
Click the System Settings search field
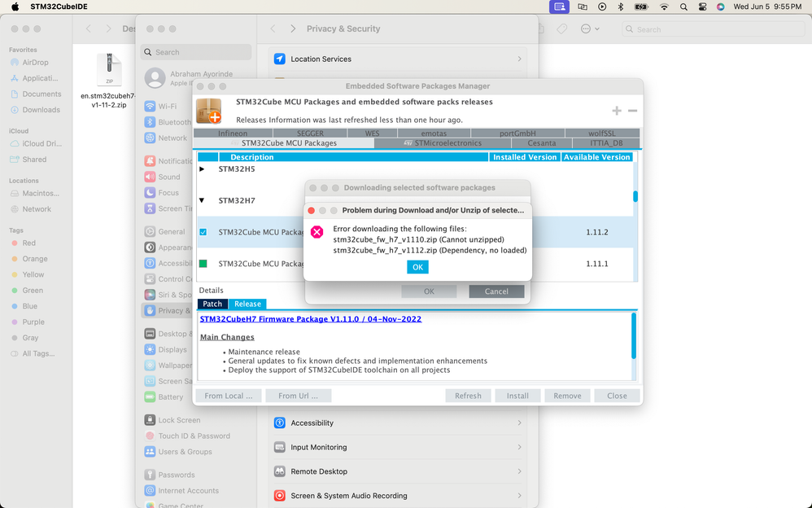(196, 52)
